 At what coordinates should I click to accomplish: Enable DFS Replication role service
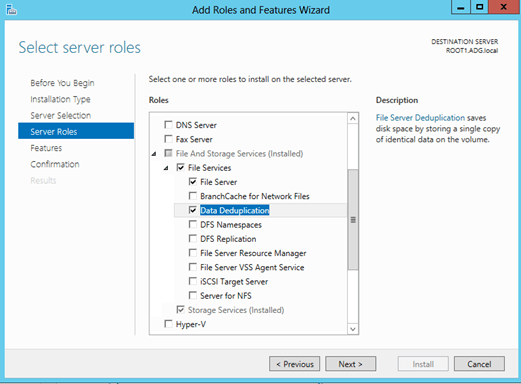click(193, 239)
